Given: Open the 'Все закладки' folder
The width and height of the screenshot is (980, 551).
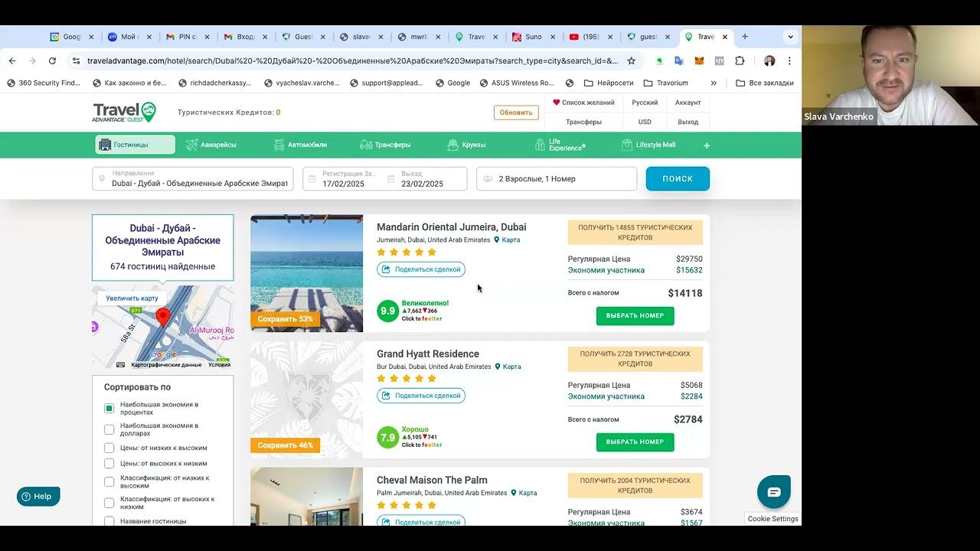Looking at the screenshot, I should (x=764, y=83).
